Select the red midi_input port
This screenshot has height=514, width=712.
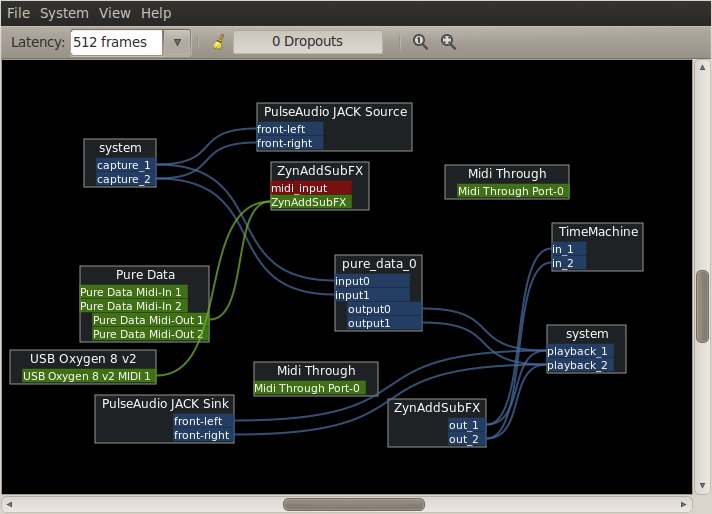pyautogui.click(x=311, y=188)
